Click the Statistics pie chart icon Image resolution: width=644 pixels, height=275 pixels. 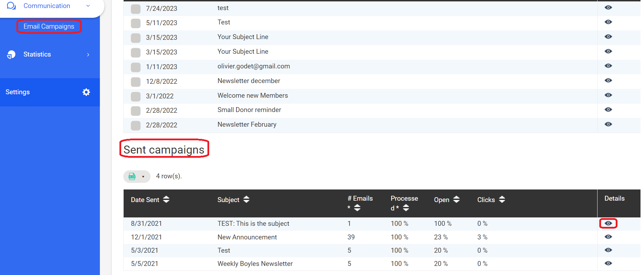pos(11,55)
